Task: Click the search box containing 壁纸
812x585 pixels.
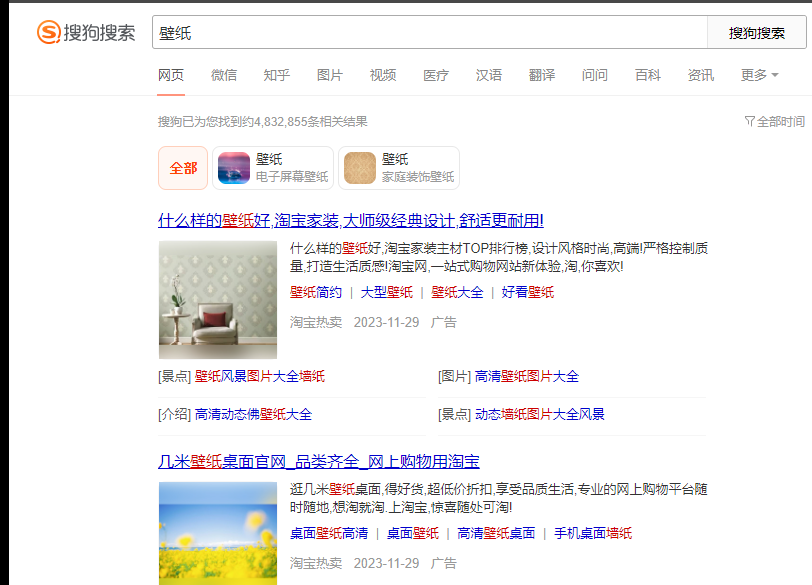Action: click(430, 32)
